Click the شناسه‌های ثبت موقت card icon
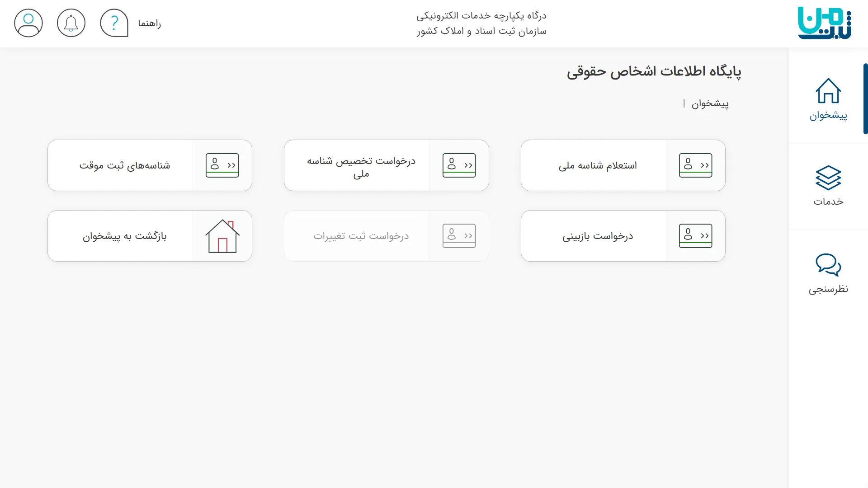Viewport: 868px width, 488px height. tap(222, 165)
